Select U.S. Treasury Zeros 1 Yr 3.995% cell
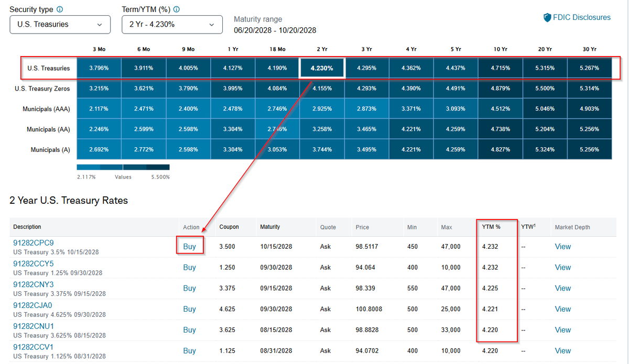The height and width of the screenshot is (364, 629). pos(233,89)
